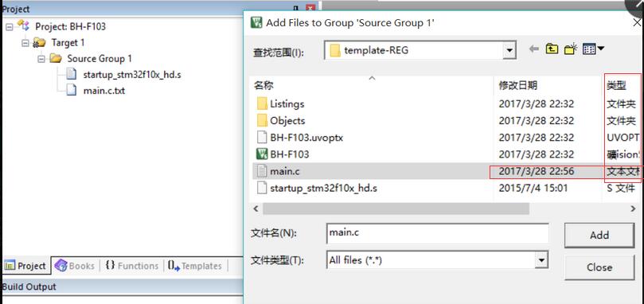Create a new folder
Image resolution: width=644 pixels, height=304 pixels.
(571, 49)
